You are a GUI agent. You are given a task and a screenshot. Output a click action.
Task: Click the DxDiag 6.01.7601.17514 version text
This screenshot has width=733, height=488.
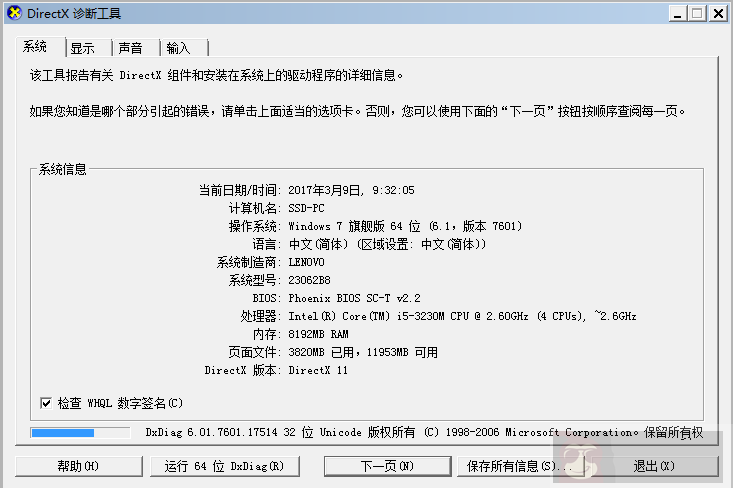click(211, 432)
